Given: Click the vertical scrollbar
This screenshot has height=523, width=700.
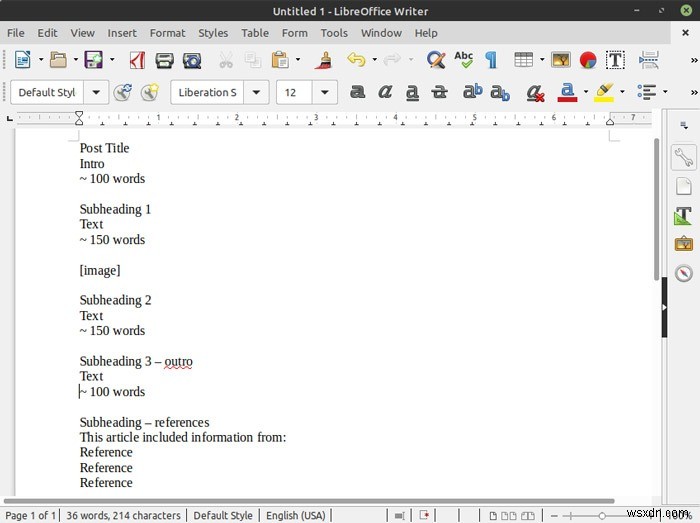Looking at the screenshot, I should coord(656,209).
